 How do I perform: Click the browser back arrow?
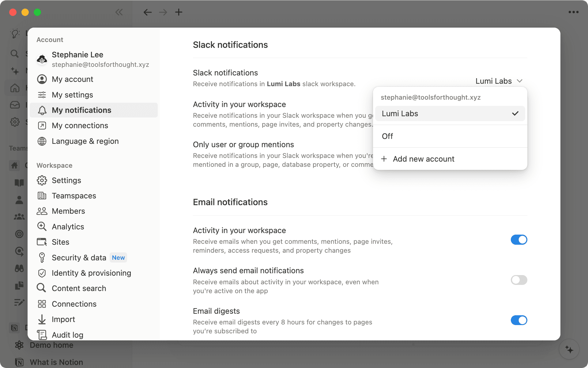click(x=148, y=12)
